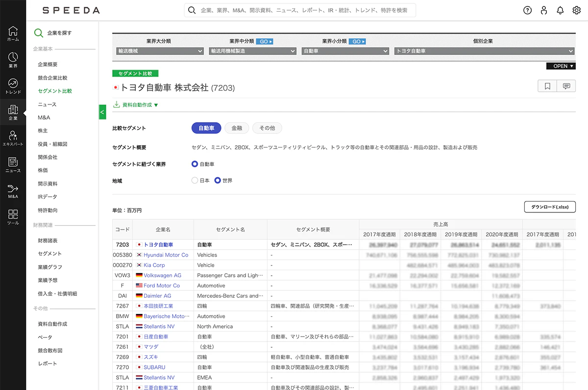Open the 個別企業 トヨタ自動車 dropdown
588x390 pixels.
click(484, 51)
